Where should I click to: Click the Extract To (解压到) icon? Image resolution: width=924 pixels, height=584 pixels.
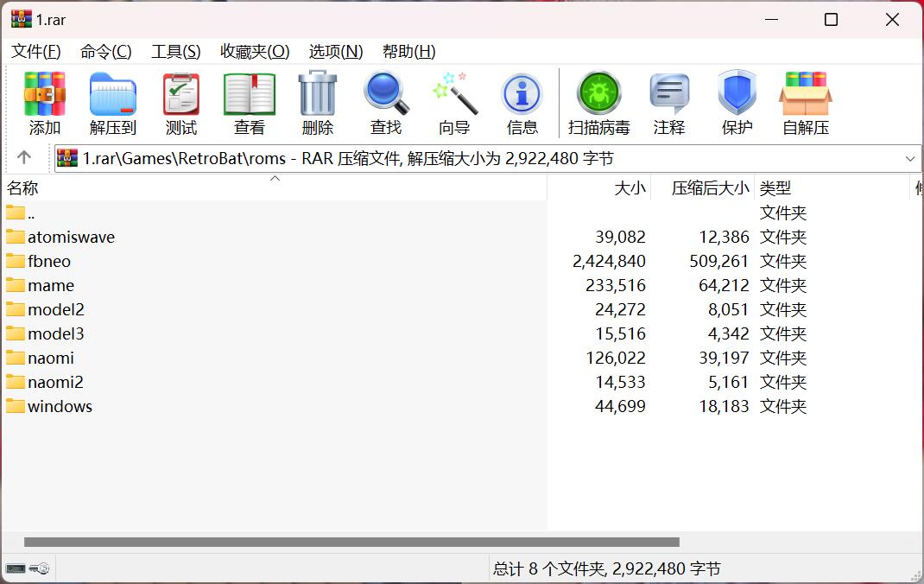pyautogui.click(x=113, y=104)
